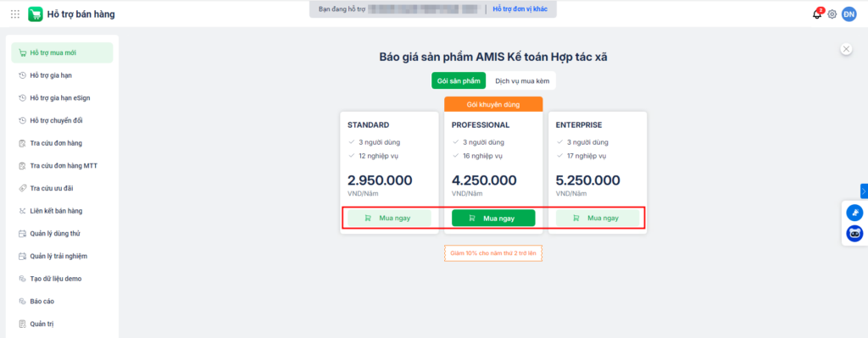Click the Hỗ trợ đơn vị khác link

520,9
